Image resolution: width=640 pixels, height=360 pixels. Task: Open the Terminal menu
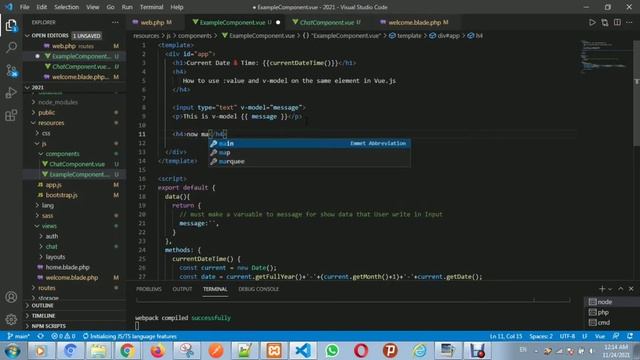click(x=151, y=7)
